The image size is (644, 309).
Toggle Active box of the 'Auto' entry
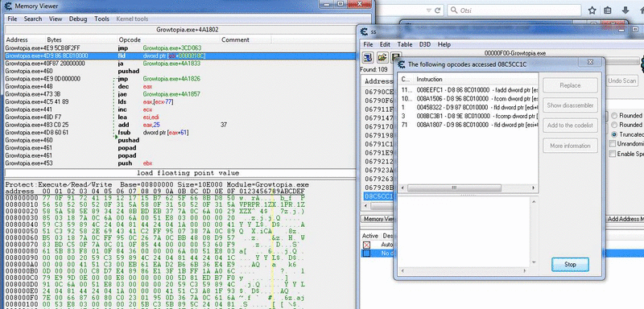[366, 245]
